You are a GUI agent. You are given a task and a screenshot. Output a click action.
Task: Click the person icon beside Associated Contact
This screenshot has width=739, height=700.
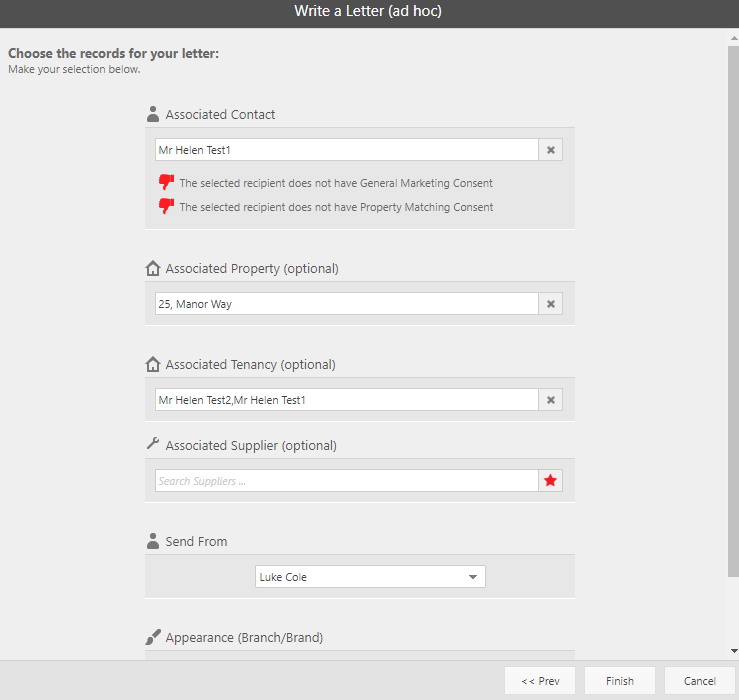(153, 114)
